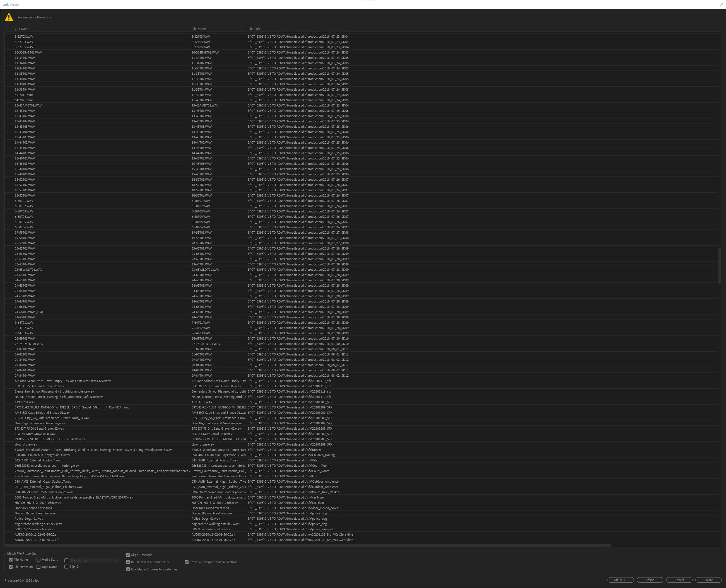Image resolution: width=726 pixels, height=588 pixels.
Task: Enable the Tape Name checkbox
Action: pos(38,567)
